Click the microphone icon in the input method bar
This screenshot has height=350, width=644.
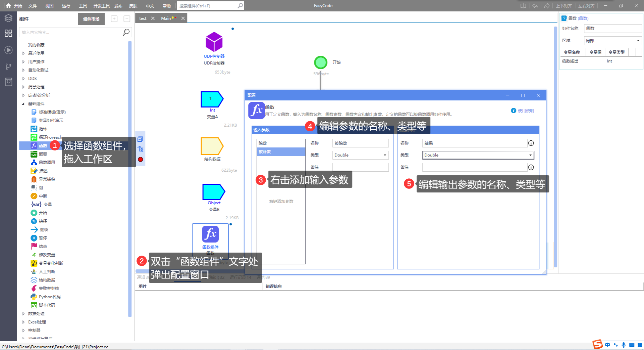click(624, 345)
